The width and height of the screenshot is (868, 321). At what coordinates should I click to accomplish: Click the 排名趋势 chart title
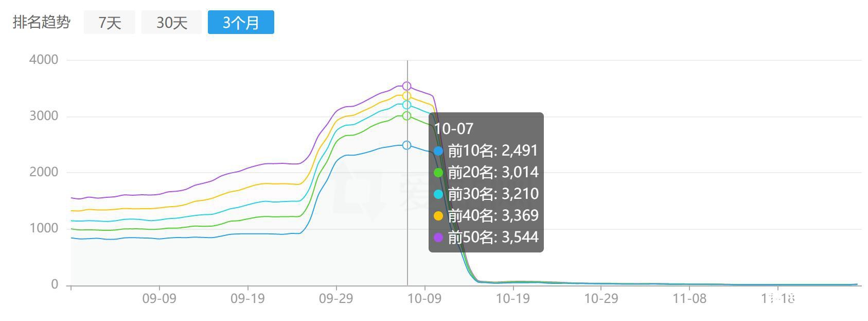click(41, 22)
